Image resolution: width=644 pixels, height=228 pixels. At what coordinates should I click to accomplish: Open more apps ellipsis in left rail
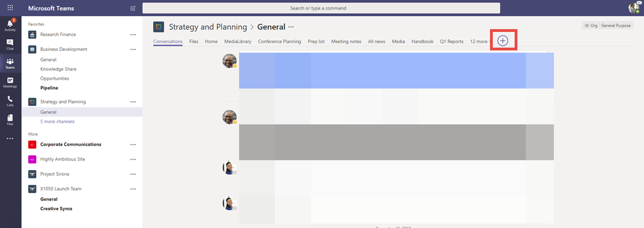coord(10,138)
